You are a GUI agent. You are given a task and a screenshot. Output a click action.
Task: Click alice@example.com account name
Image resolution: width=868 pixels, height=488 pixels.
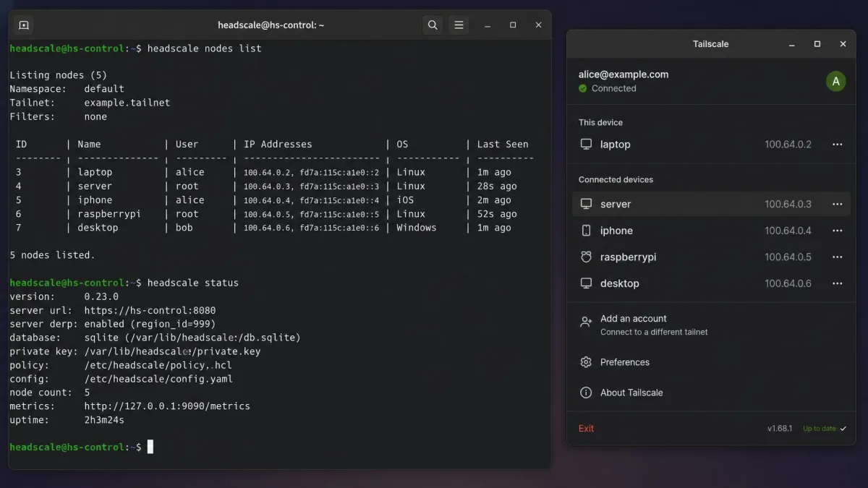tap(624, 74)
